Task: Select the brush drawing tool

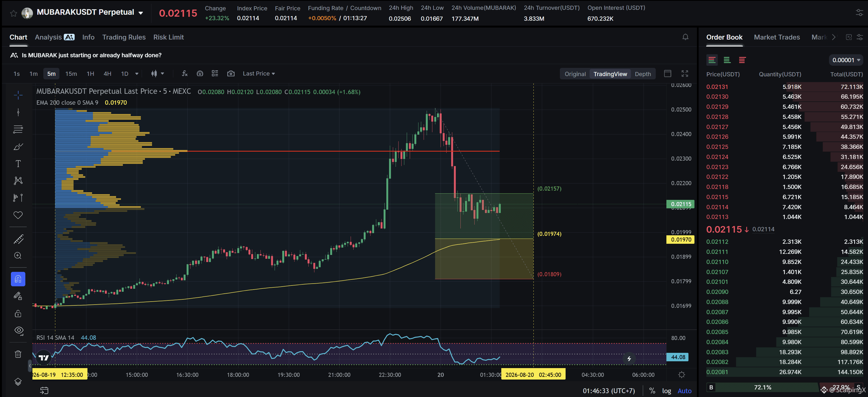Action: pos(18,146)
